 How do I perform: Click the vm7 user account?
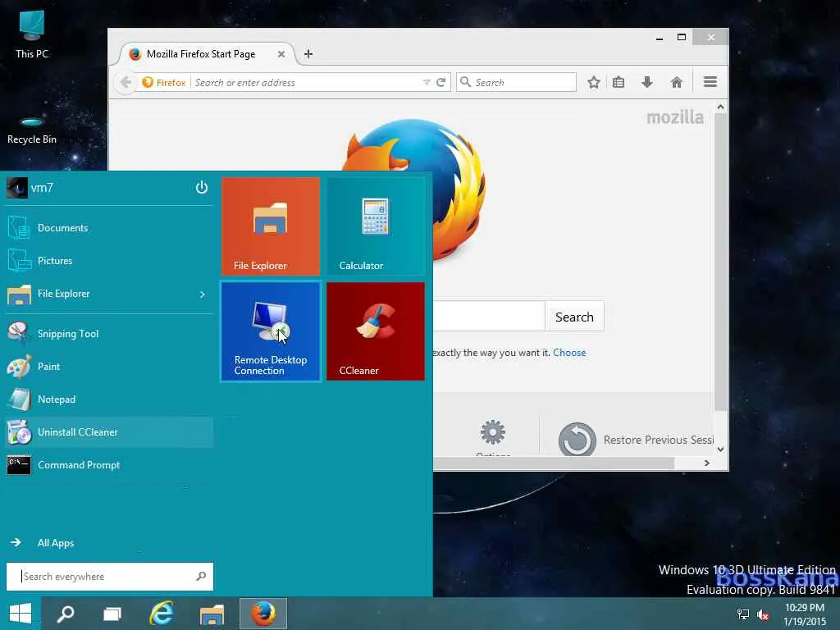pyautogui.click(x=30, y=188)
